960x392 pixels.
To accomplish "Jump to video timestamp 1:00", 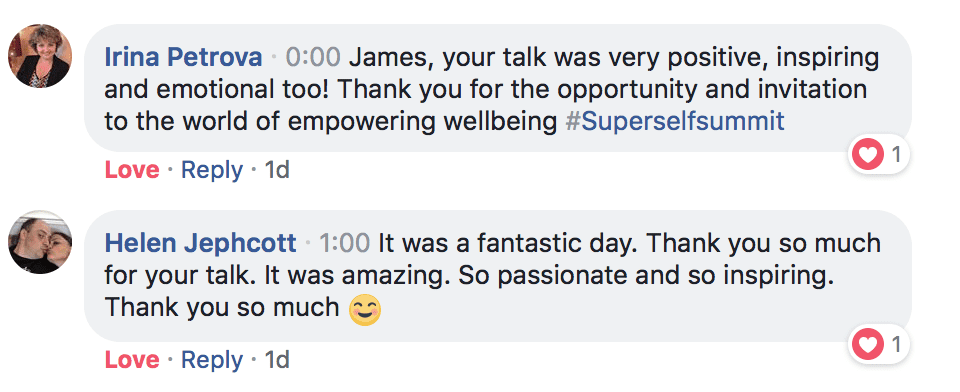I will click(x=345, y=244).
